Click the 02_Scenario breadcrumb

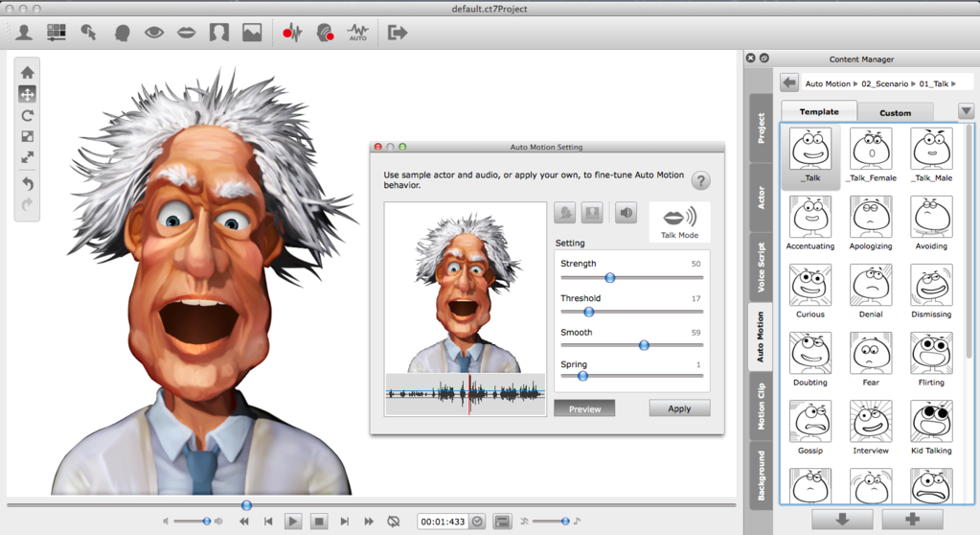coord(884,83)
